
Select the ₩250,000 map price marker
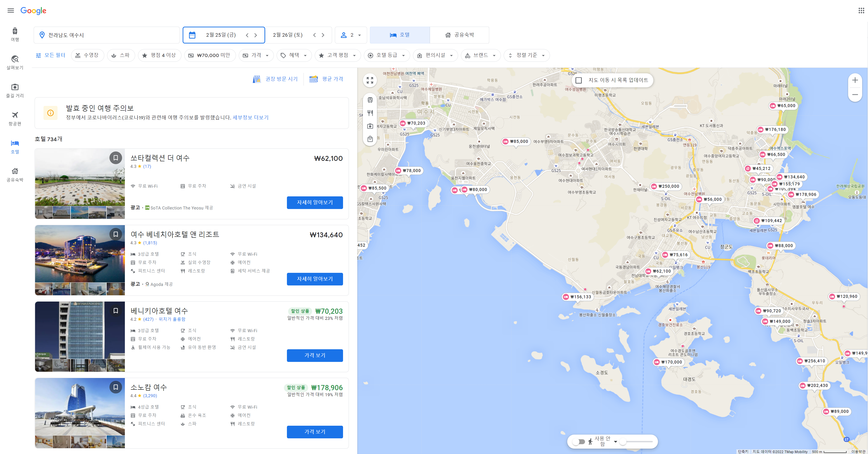click(x=666, y=186)
